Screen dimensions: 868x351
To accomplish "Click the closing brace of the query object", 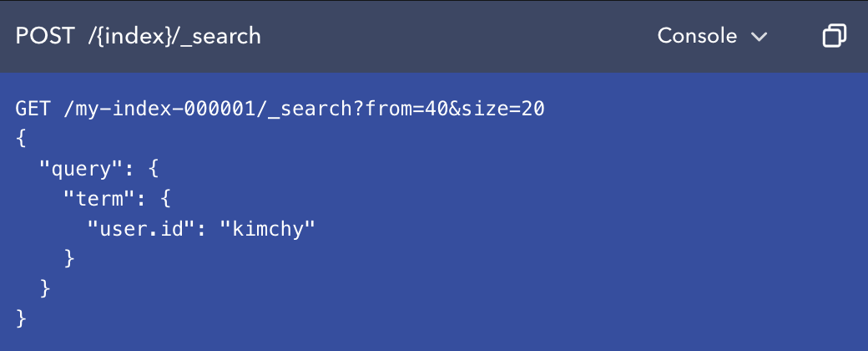I will point(45,288).
